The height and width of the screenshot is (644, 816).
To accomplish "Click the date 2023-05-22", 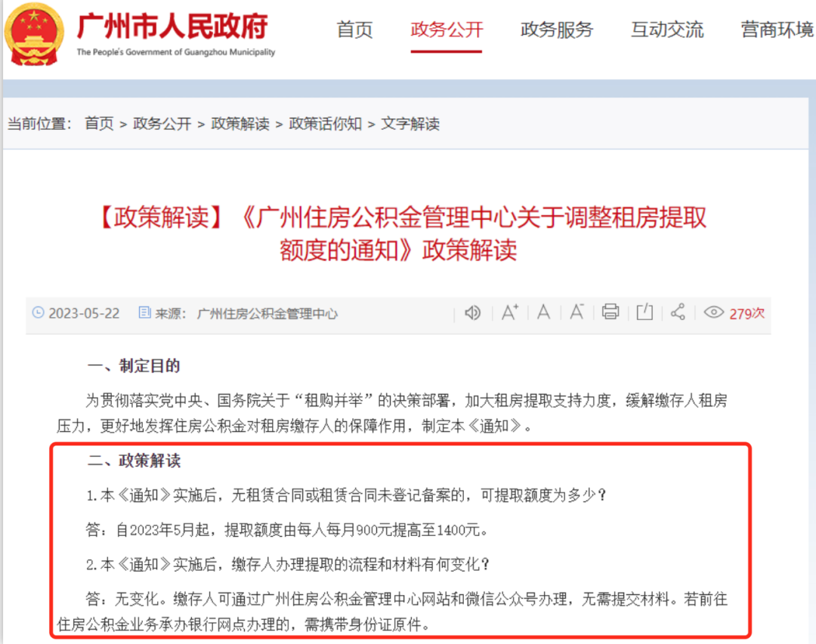I will tap(84, 313).
